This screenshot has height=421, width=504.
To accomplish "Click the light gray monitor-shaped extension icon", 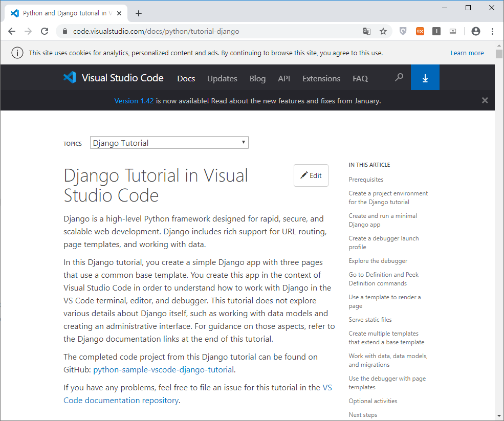I will [x=453, y=31].
